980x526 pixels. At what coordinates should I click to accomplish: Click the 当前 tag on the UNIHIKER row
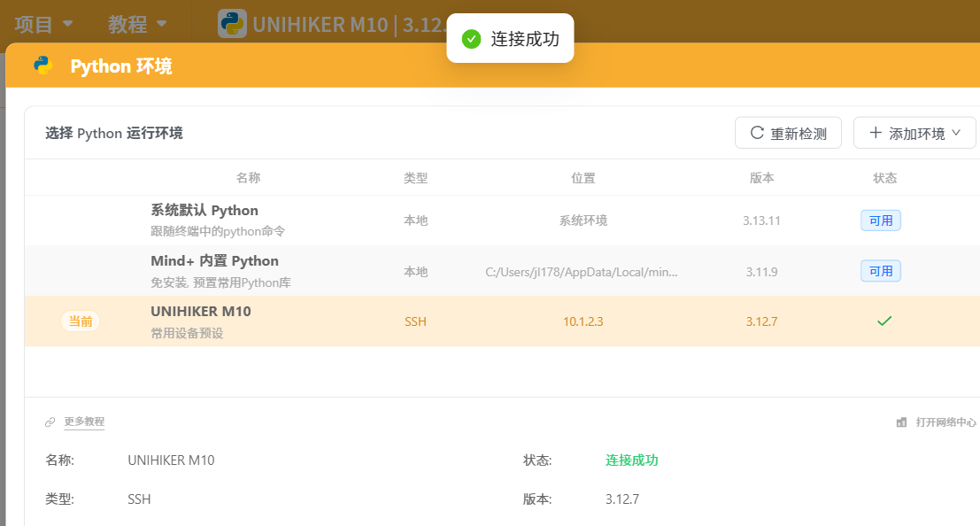[x=81, y=321]
